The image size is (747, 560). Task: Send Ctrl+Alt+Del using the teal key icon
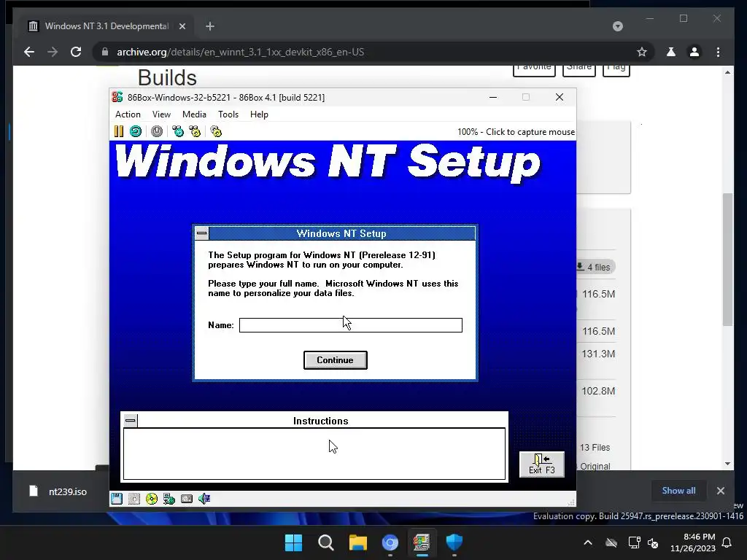tap(178, 131)
